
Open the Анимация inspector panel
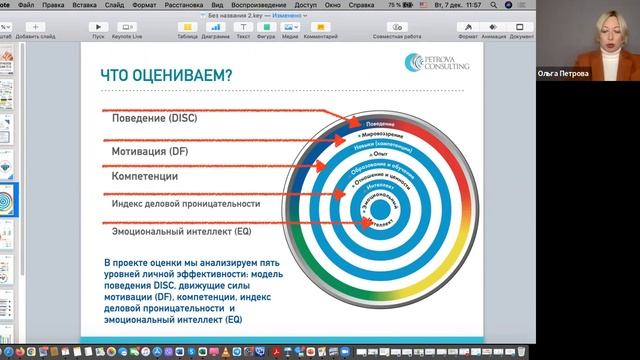493,27
